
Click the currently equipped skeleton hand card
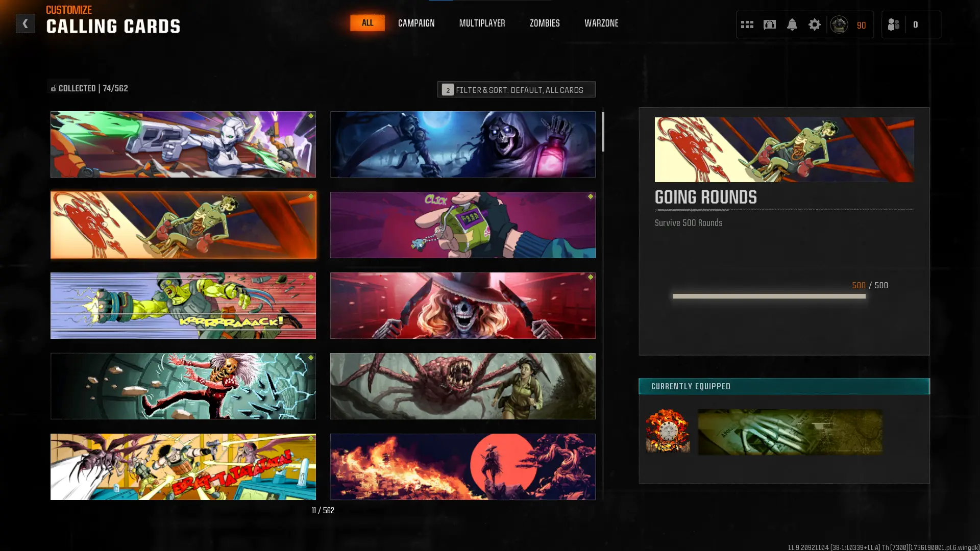click(x=790, y=432)
